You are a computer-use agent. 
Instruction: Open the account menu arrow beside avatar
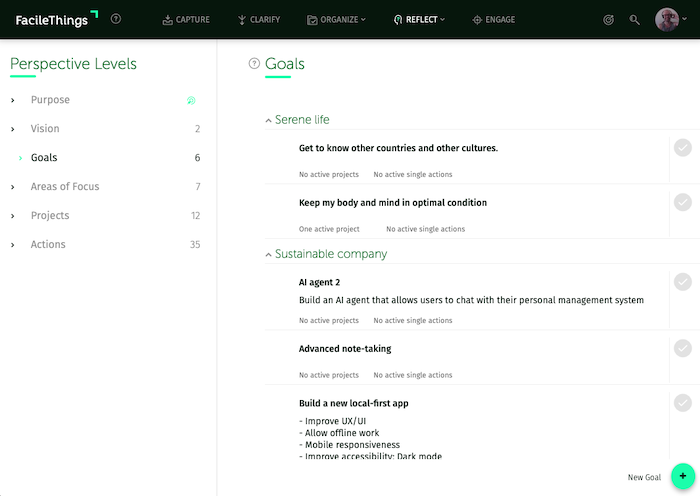click(x=685, y=19)
